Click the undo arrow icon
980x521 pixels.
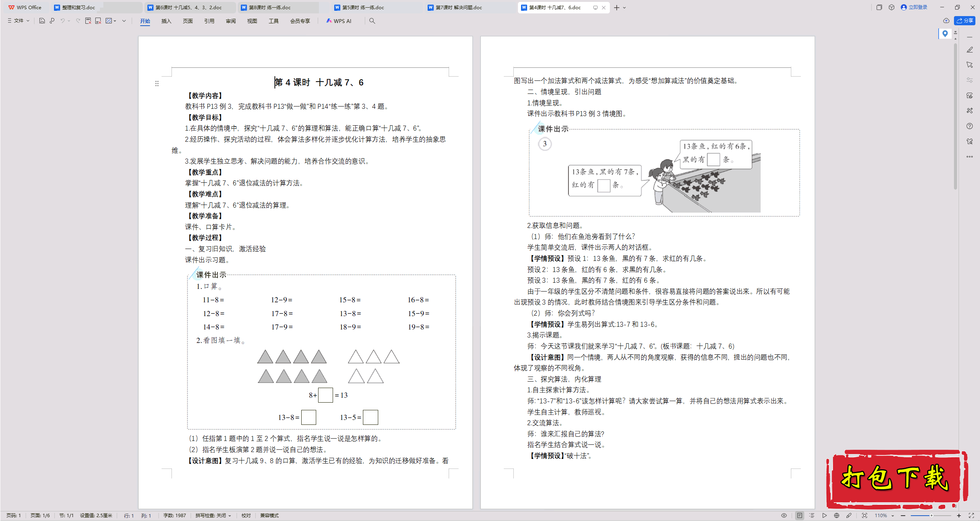(x=62, y=21)
